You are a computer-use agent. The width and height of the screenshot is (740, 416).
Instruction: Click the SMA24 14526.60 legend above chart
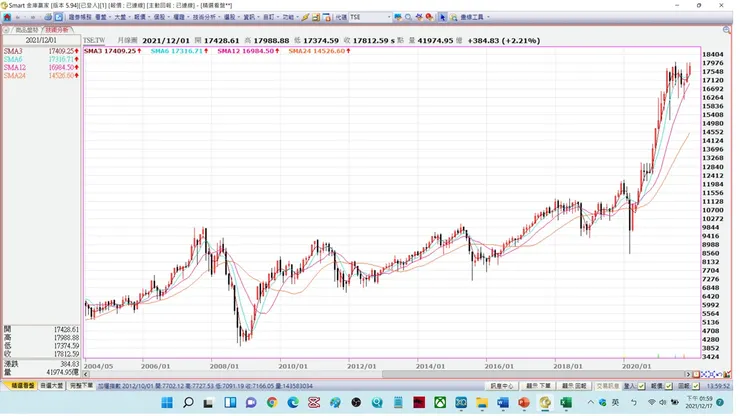pyautogui.click(x=320, y=51)
